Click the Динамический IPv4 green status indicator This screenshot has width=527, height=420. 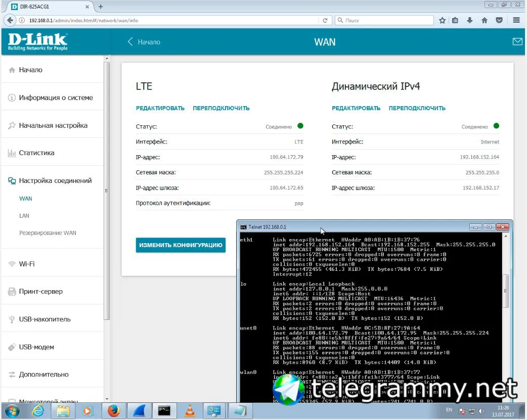point(497,126)
